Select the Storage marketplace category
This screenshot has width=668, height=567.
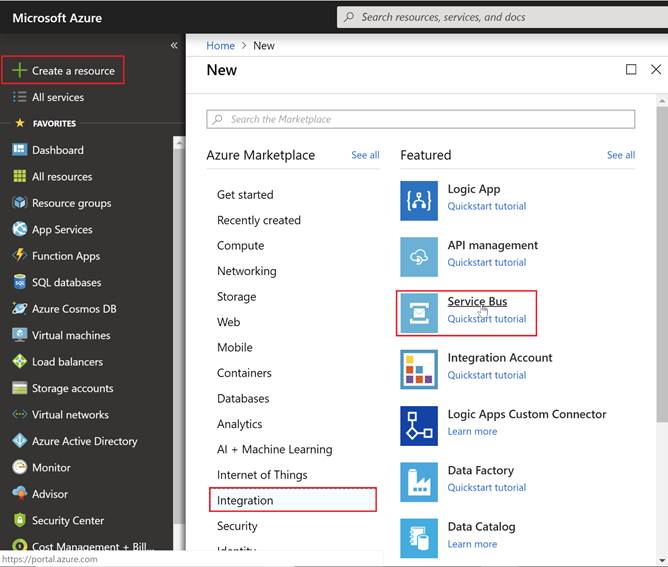(236, 297)
